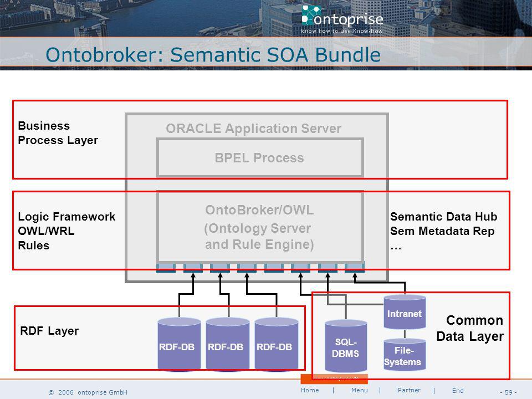The image size is (532, 399).
Task: Click the File-Systems cylinder
Action: [x=405, y=355]
